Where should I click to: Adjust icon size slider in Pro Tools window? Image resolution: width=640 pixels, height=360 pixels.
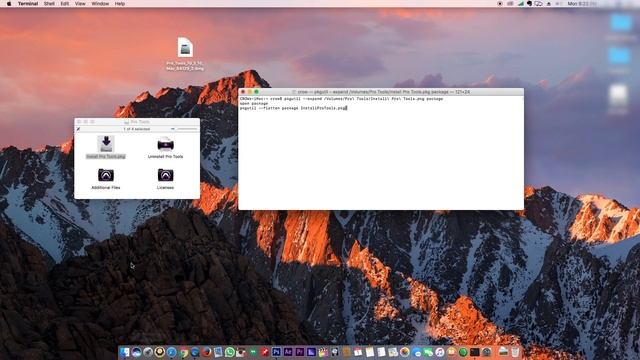click(x=184, y=129)
